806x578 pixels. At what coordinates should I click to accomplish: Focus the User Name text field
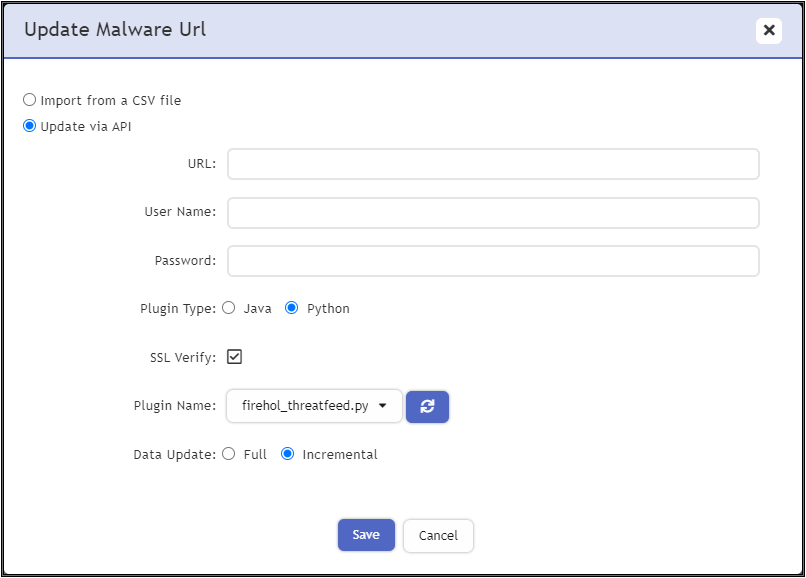click(x=492, y=212)
